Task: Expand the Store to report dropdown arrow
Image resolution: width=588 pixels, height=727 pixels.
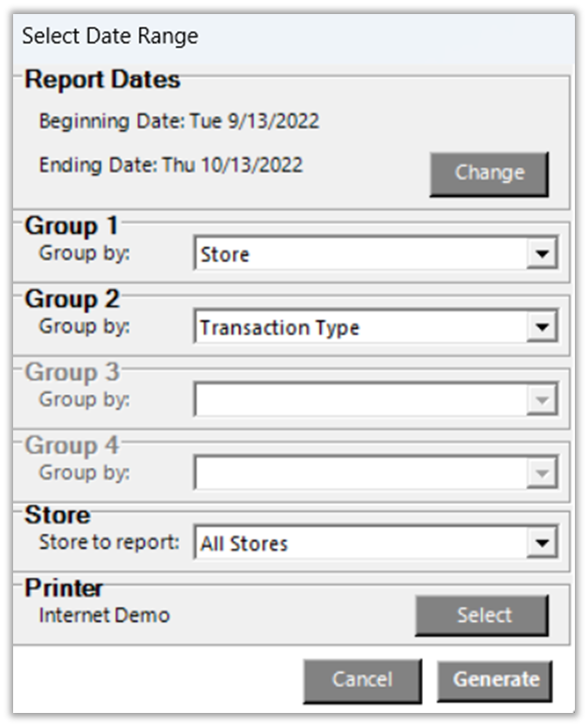Action: (540, 543)
